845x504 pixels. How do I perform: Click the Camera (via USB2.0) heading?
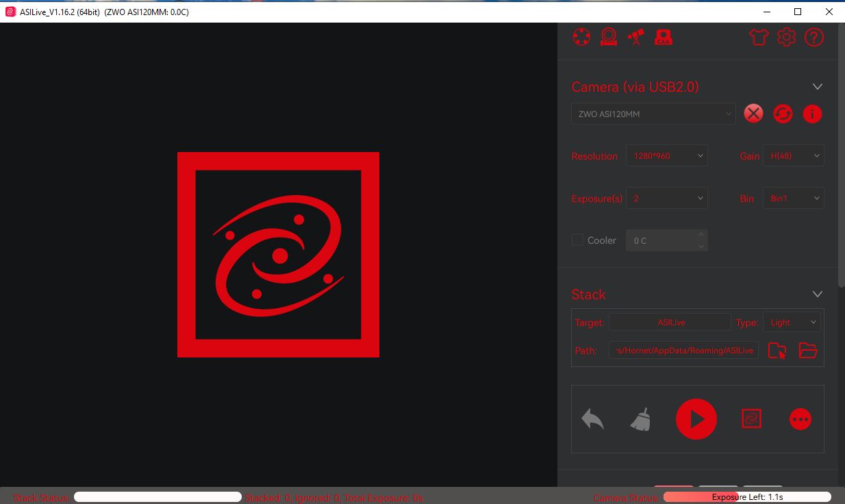click(635, 87)
